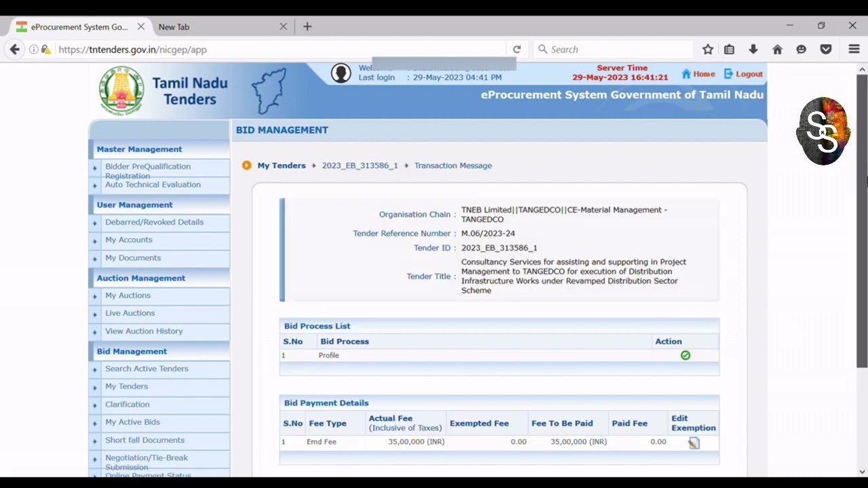The height and width of the screenshot is (488, 868).
Task: Click the user profile avatar icon
Action: (x=341, y=73)
